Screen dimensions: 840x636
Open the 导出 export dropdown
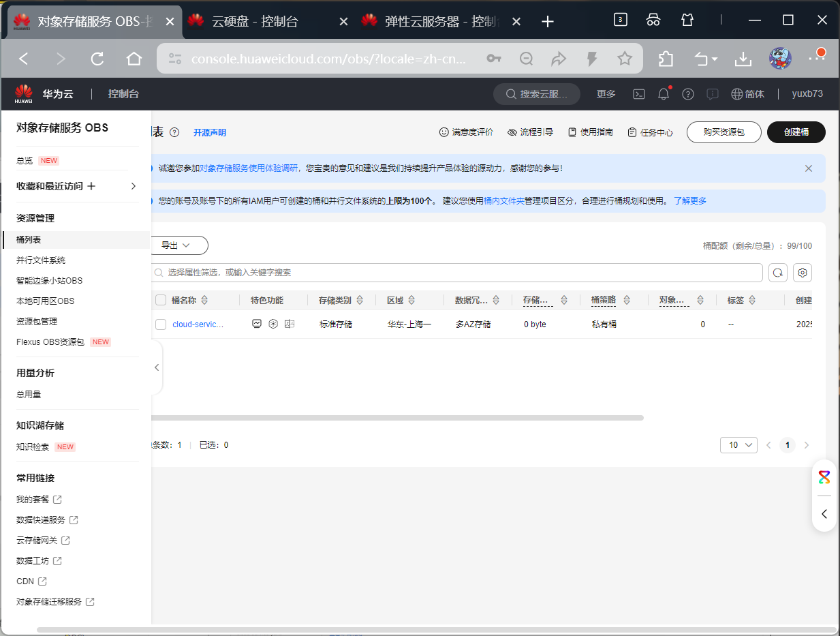pos(178,245)
